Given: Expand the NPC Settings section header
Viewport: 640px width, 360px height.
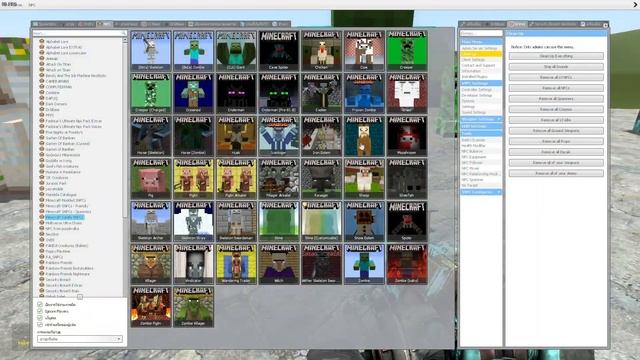Looking at the screenshot, I should pyautogui.click(x=481, y=83).
